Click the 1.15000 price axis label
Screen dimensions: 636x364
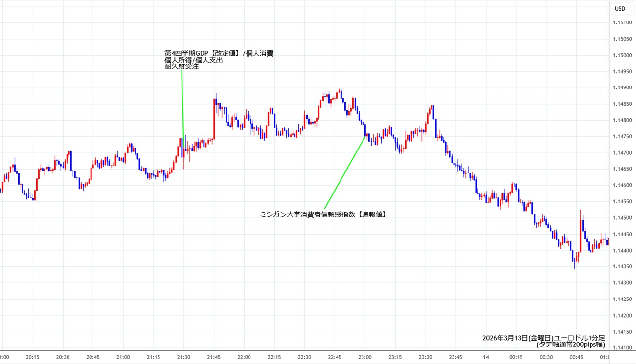(622, 55)
